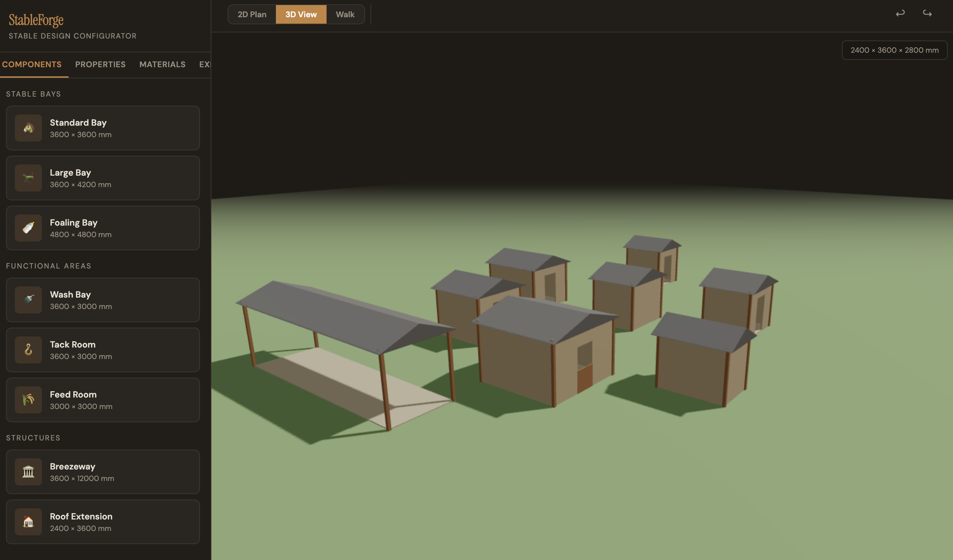Click the Standard Bay horse icon
This screenshot has height=560, width=953.
click(x=28, y=128)
